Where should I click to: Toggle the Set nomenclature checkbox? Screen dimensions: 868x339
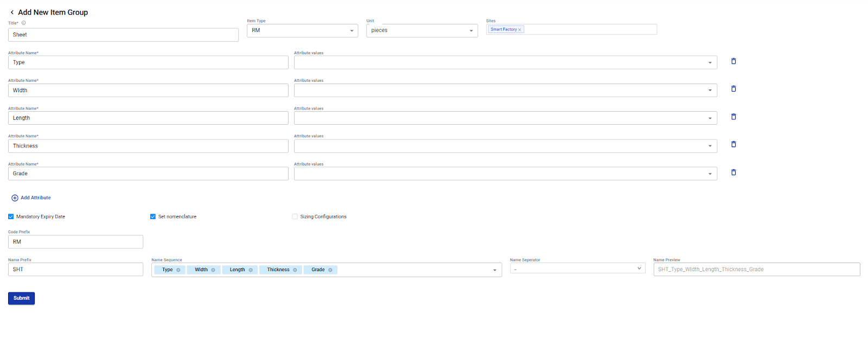pyautogui.click(x=153, y=216)
